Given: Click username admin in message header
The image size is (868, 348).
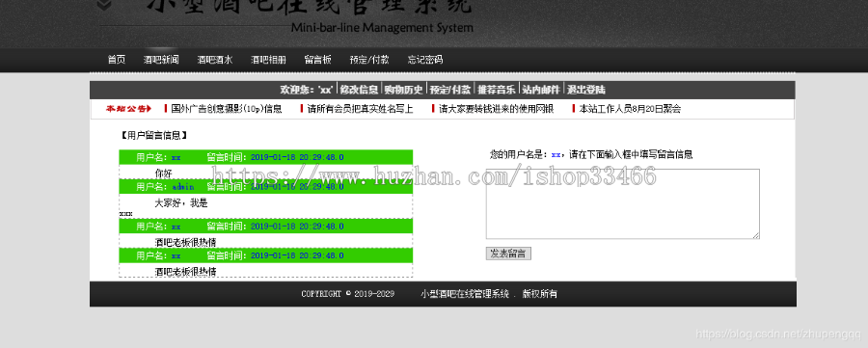Looking at the screenshot, I should pyautogui.click(x=182, y=187).
